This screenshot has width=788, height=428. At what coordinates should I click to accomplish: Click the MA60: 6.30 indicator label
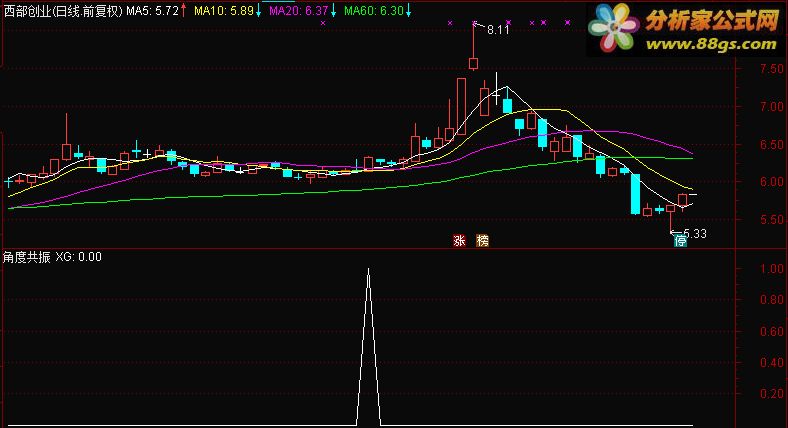pyautogui.click(x=374, y=11)
